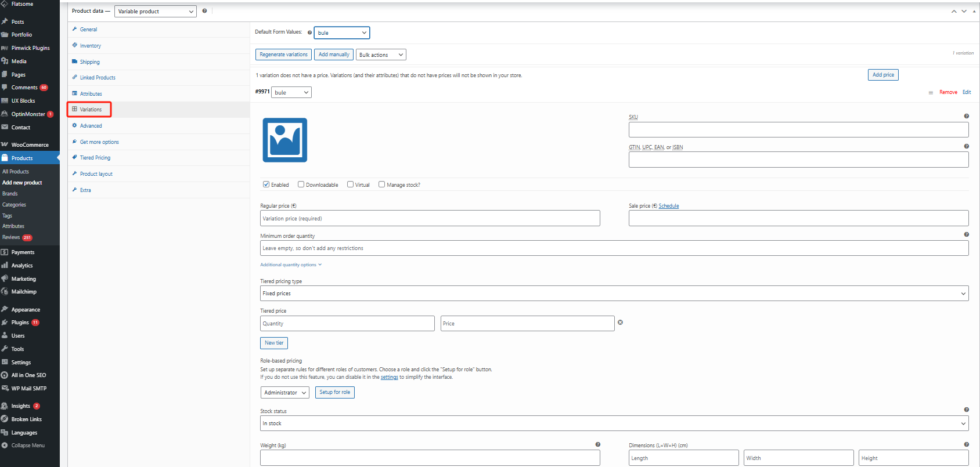Click the Broken Links icon
980x467 pixels.
(x=5, y=419)
